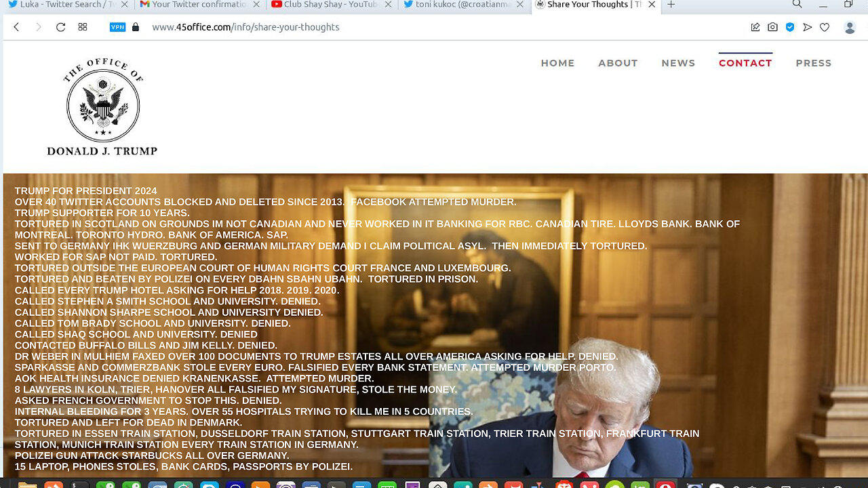Click the camera snapshot icon in address bar
868x488 pixels.
click(x=772, y=27)
